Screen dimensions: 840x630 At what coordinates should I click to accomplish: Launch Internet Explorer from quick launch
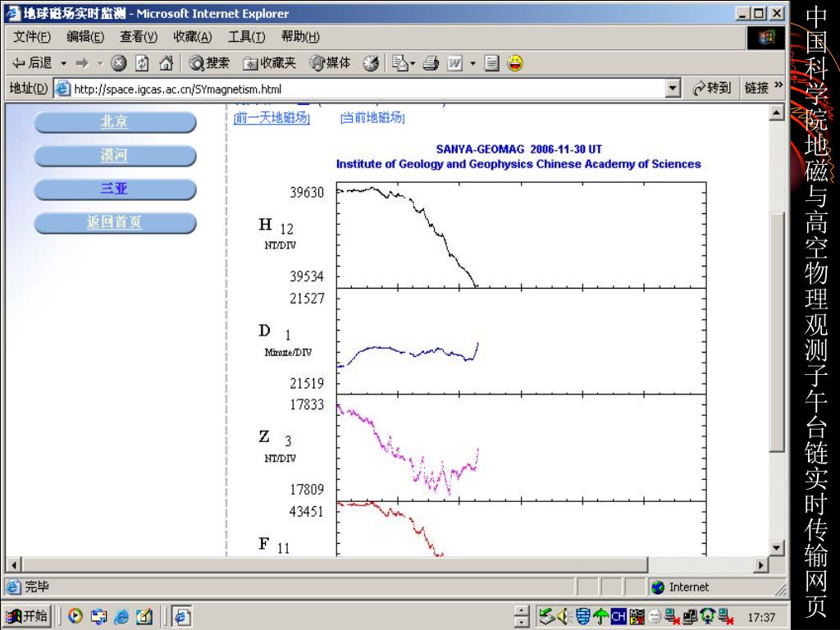[121, 617]
